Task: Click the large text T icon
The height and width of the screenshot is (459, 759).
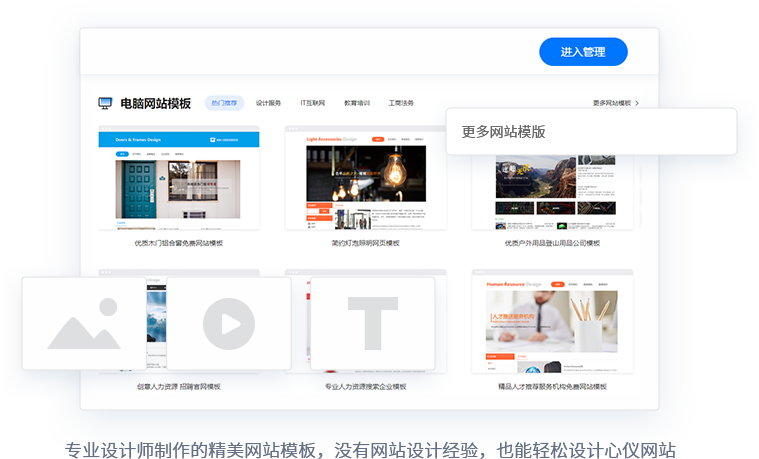Action: 372,324
